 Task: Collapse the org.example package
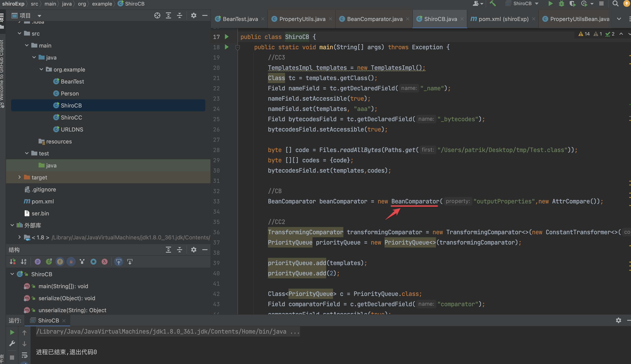point(41,69)
